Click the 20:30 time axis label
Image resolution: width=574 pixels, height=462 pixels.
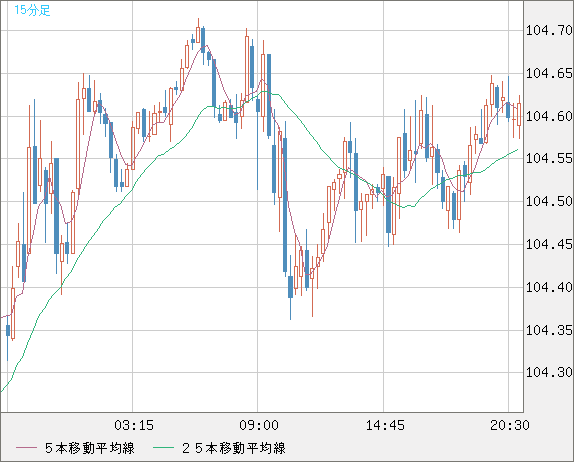[510, 425]
